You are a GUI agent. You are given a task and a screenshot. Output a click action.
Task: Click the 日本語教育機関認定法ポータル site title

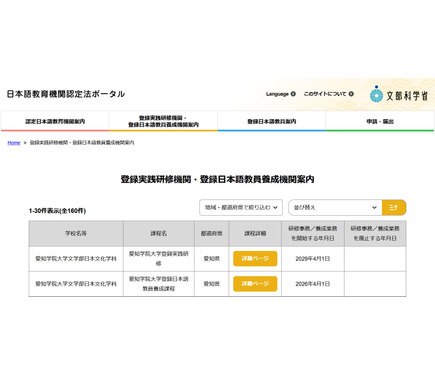pyautogui.click(x=66, y=94)
